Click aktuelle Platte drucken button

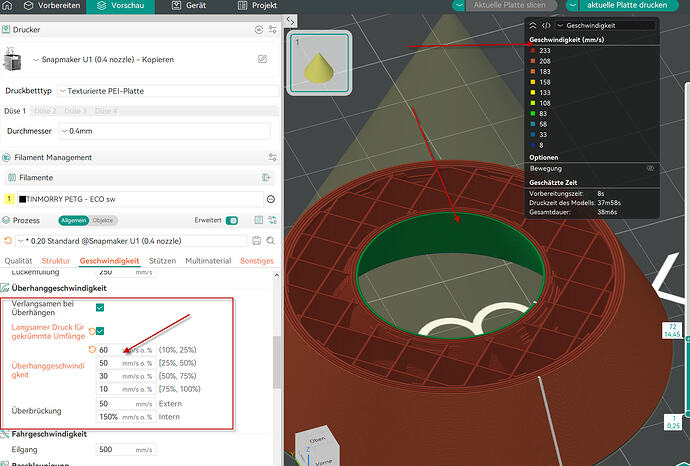click(x=627, y=5)
